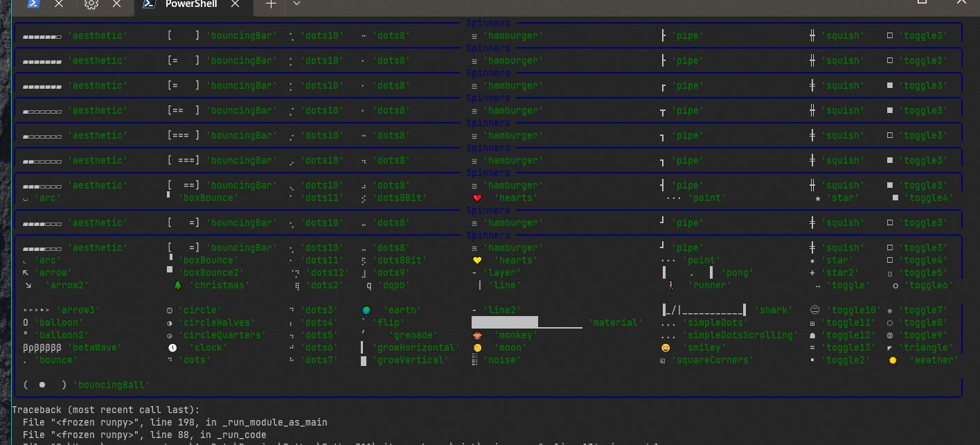980x445 pixels.
Task: Click the PowerShell icon on the first tab
Action: click(x=33, y=4)
